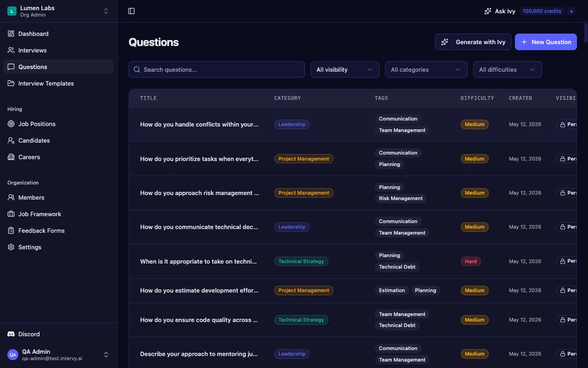
Task: Click the Hard difficulty badge
Action: pos(471,261)
